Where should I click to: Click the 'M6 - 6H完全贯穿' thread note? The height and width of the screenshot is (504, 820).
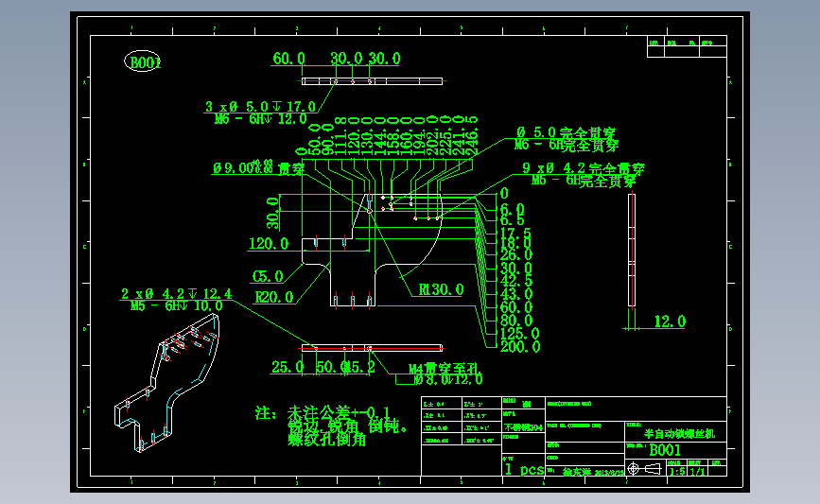click(567, 145)
